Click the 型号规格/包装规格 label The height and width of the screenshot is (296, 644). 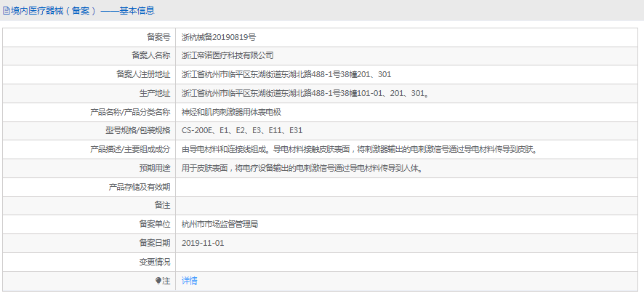pyautogui.click(x=137, y=131)
